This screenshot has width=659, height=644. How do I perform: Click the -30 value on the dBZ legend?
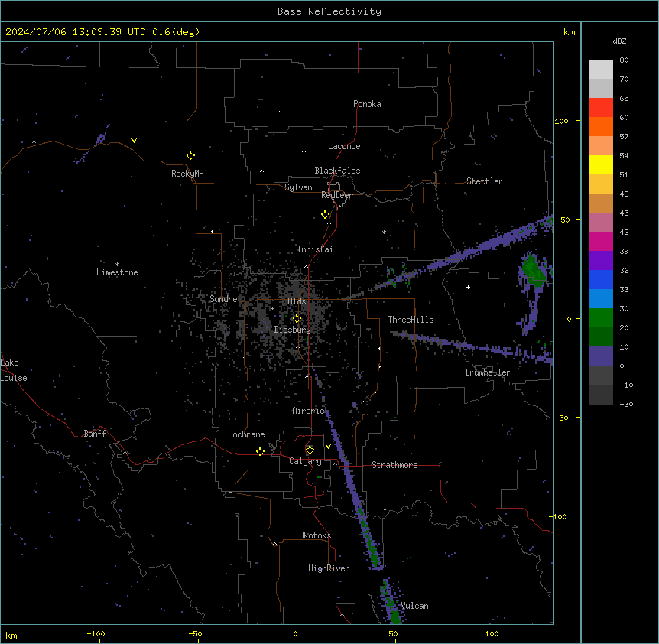tap(626, 405)
